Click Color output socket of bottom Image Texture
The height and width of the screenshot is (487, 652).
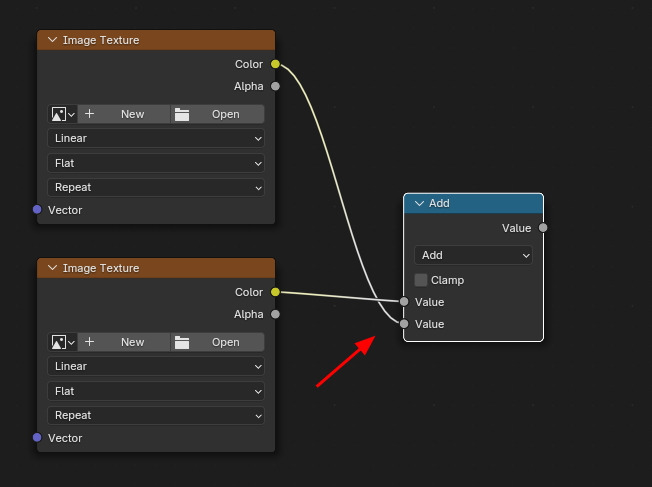(x=275, y=292)
